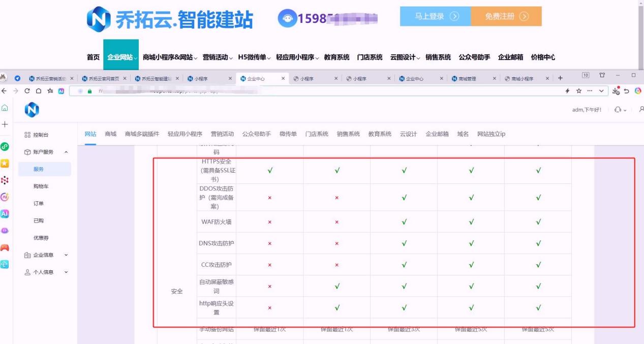The width and height of the screenshot is (644, 344).
Task: Switch to the 商城管理 browser tab
Action: (x=467, y=79)
